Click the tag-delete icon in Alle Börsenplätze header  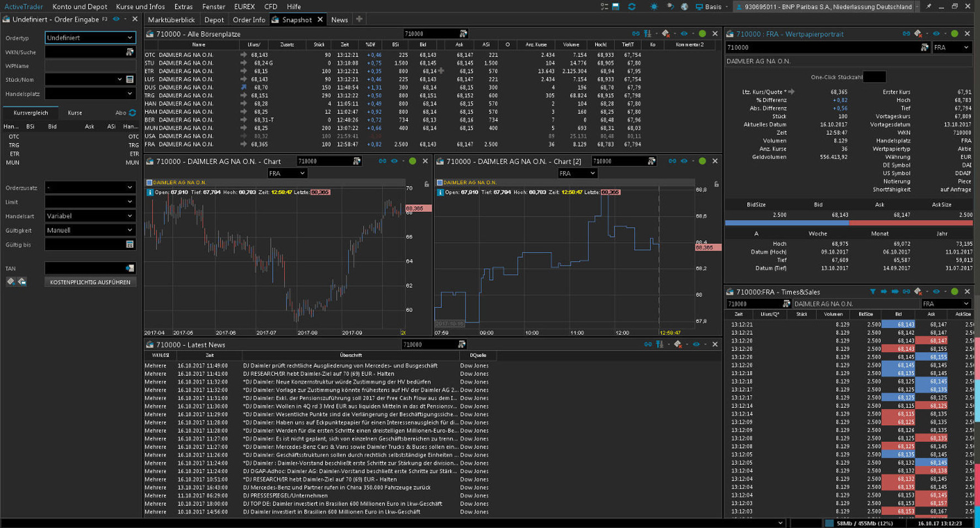[666, 34]
